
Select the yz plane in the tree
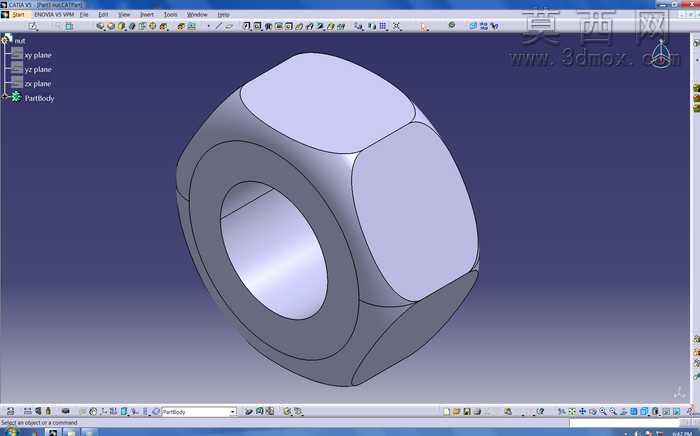(x=38, y=70)
